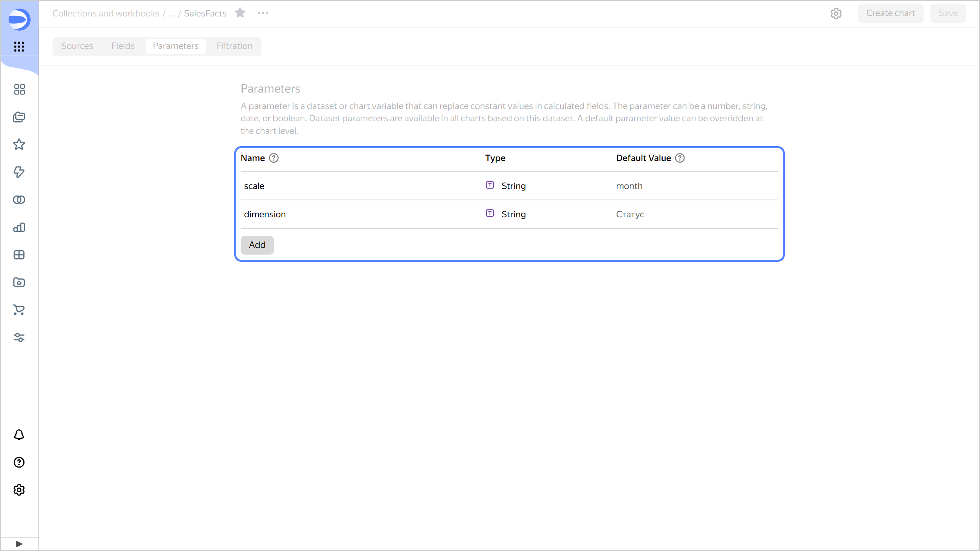Click the scale parameter name field
980x551 pixels.
pos(254,186)
